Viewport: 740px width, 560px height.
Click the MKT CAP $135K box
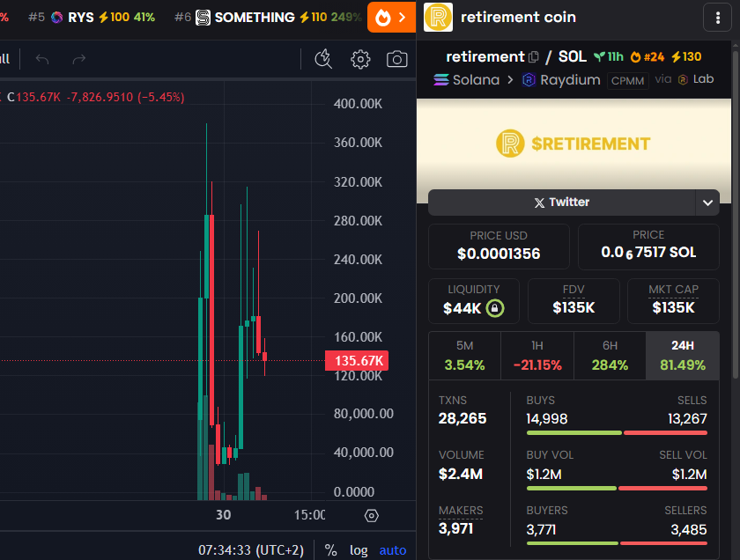673,301
